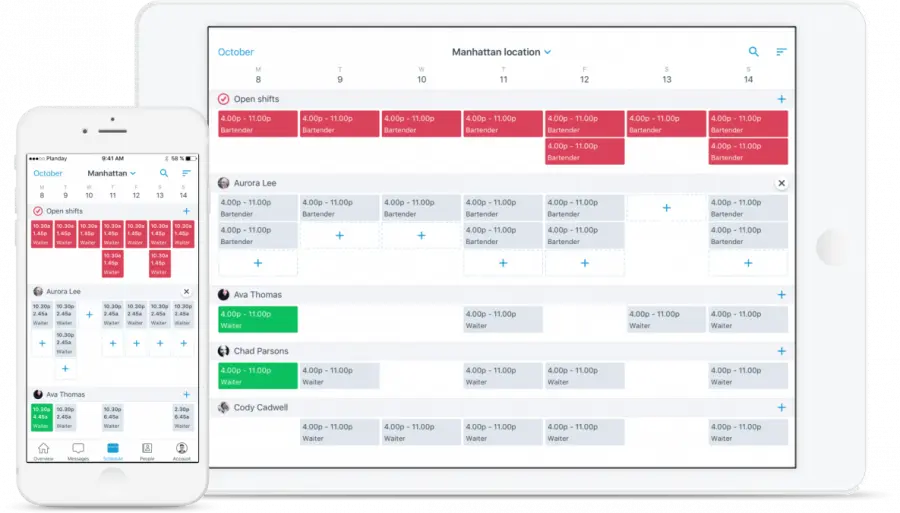
Task: Open People tab on phone
Action: [147, 451]
